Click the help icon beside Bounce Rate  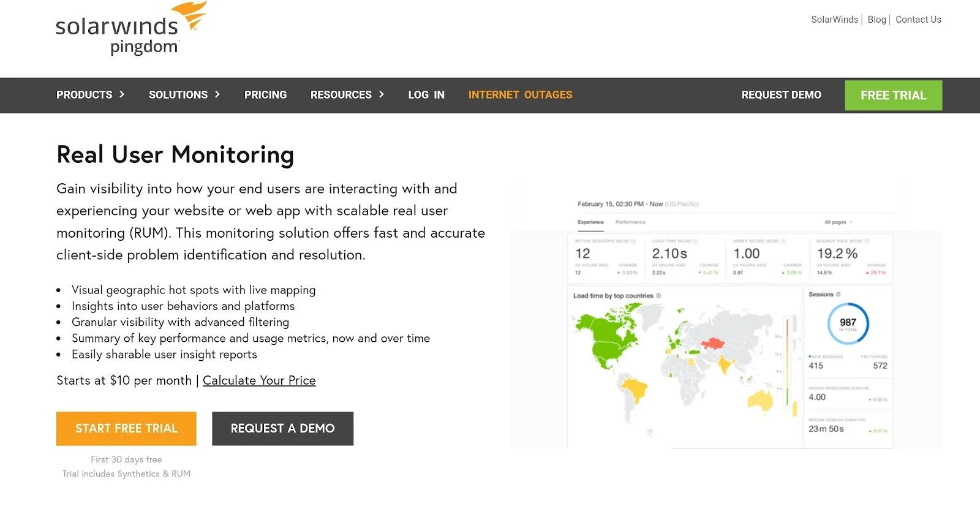867,241
